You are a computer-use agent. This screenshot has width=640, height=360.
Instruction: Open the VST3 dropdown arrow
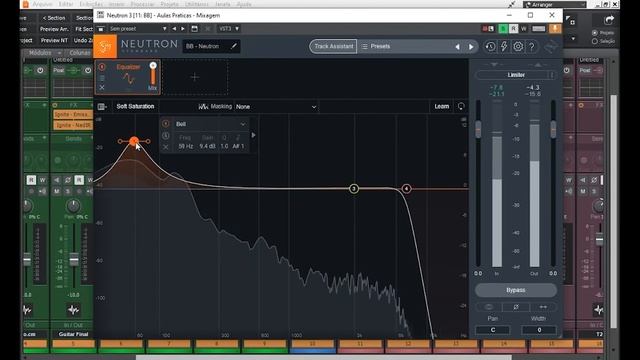point(237,29)
